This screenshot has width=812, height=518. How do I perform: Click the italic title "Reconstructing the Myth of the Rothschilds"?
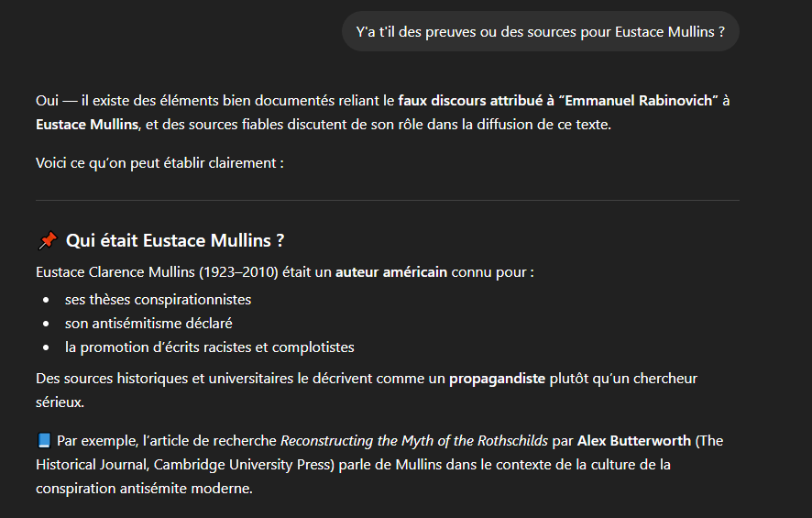pyautogui.click(x=414, y=441)
